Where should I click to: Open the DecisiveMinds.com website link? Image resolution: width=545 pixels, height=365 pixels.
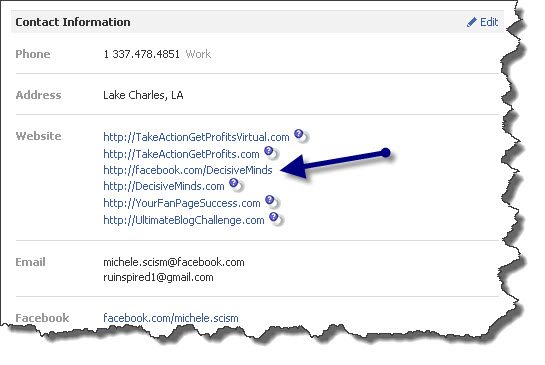click(x=164, y=186)
